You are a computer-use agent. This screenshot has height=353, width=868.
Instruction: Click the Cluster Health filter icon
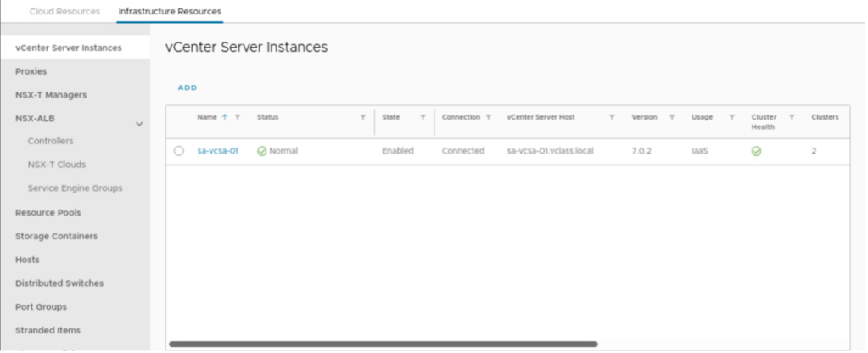792,117
